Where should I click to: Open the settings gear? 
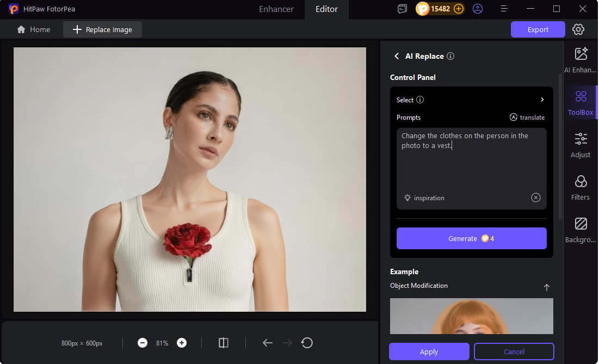(578, 29)
